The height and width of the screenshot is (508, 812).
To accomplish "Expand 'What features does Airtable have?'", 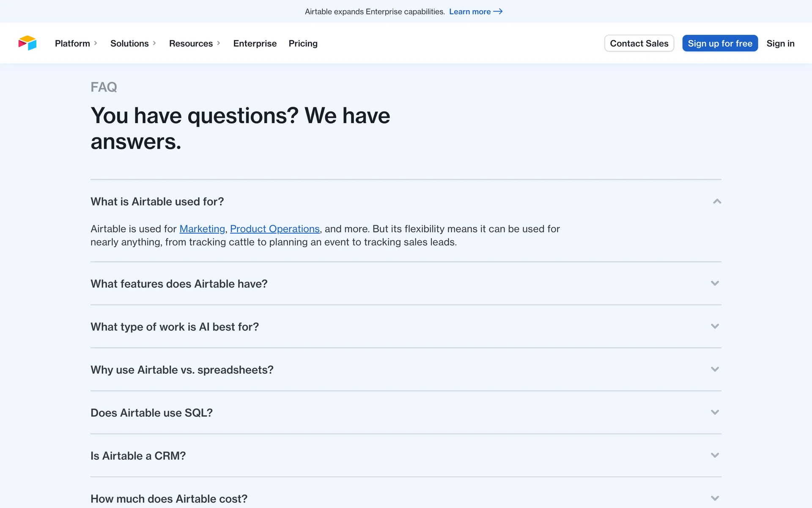I will pyautogui.click(x=179, y=284).
